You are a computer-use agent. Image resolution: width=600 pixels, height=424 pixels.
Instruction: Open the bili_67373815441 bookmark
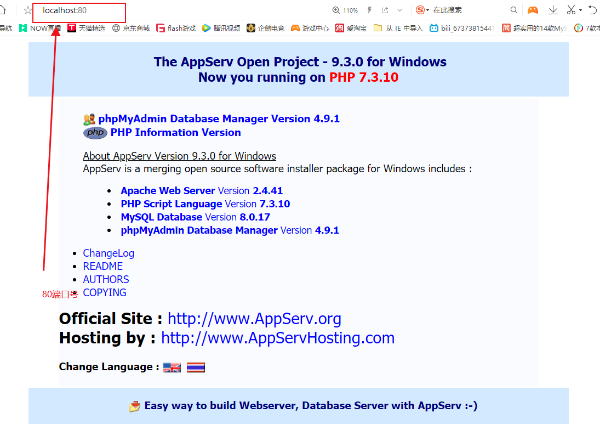(x=462, y=28)
